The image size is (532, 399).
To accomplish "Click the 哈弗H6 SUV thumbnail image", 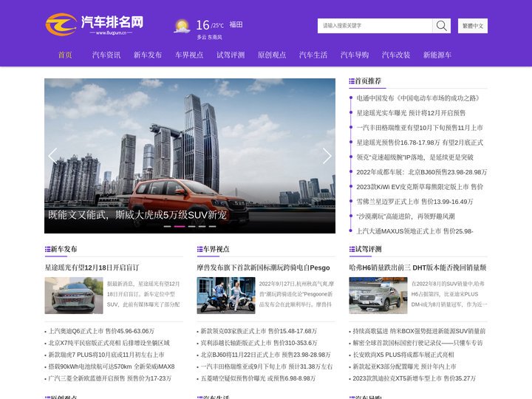I will point(378,295).
